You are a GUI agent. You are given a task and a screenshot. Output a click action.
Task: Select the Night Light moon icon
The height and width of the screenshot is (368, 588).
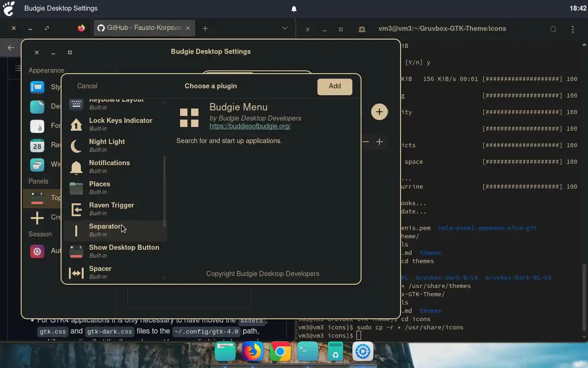click(x=76, y=146)
